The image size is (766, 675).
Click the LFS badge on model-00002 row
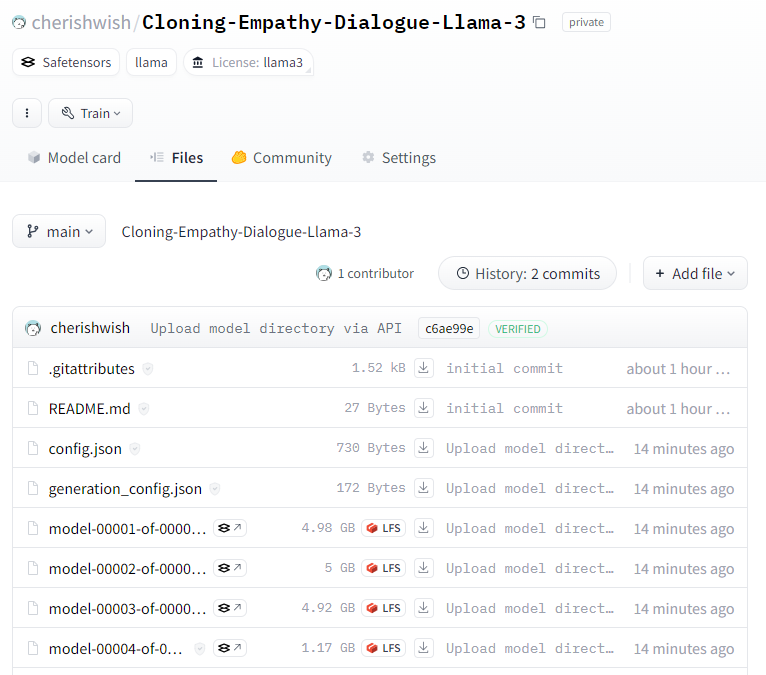click(383, 568)
